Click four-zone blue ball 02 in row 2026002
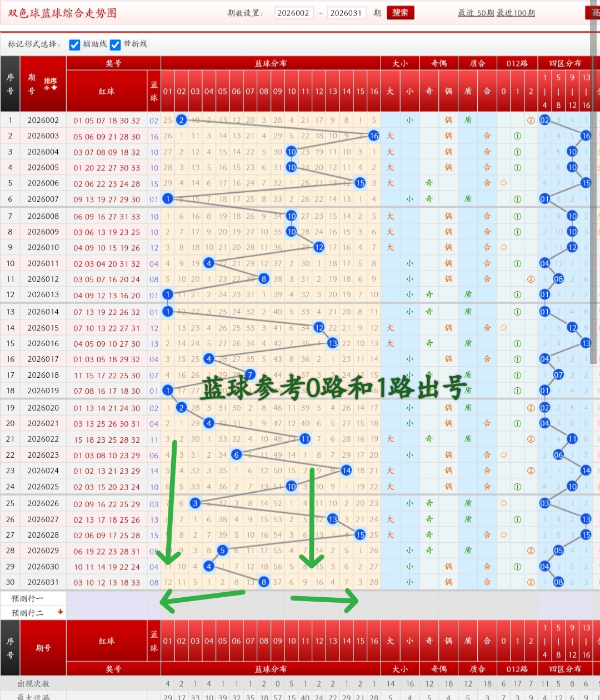Image resolution: width=600 pixels, height=700 pixels. coord(544,119)
